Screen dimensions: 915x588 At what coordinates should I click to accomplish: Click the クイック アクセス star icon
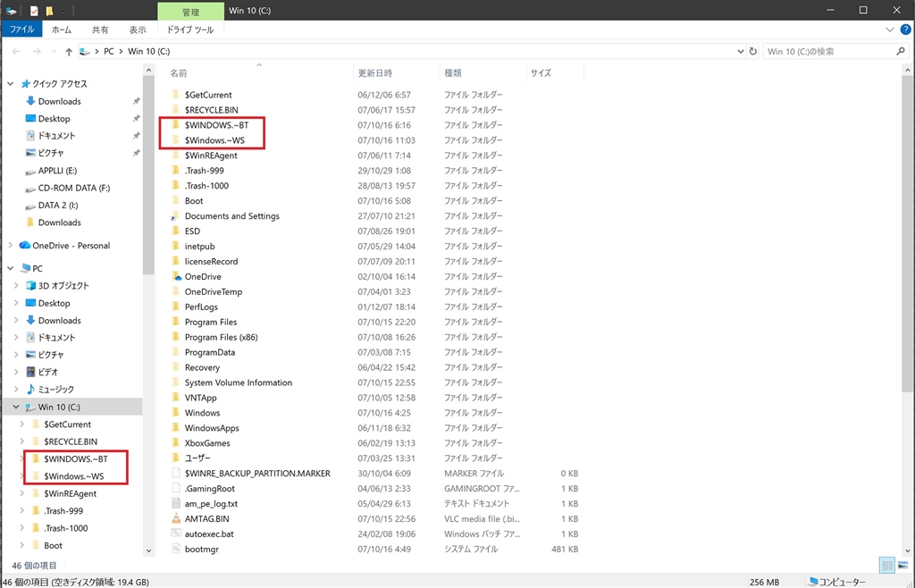tap(25, 84)
